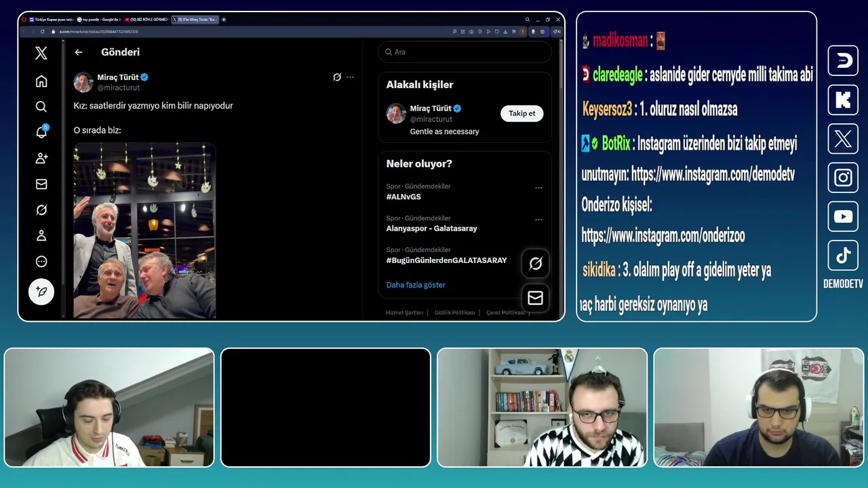868x488 pixels.
Task: Open Hizmet Şartları footer link
Action: pos(404,312)
